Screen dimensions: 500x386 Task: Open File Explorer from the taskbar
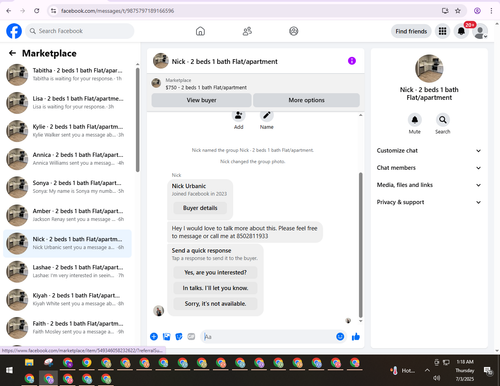tap(29, 363)
